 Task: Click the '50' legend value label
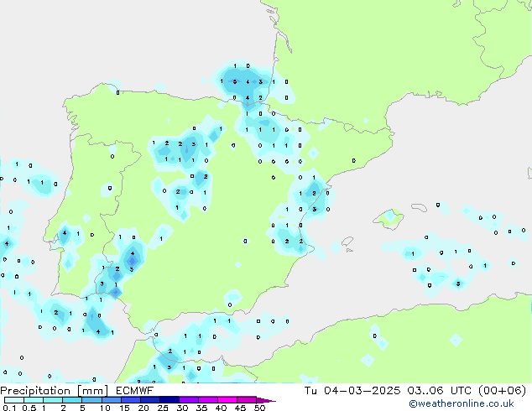pyautogui.click(x=259, y=408)
